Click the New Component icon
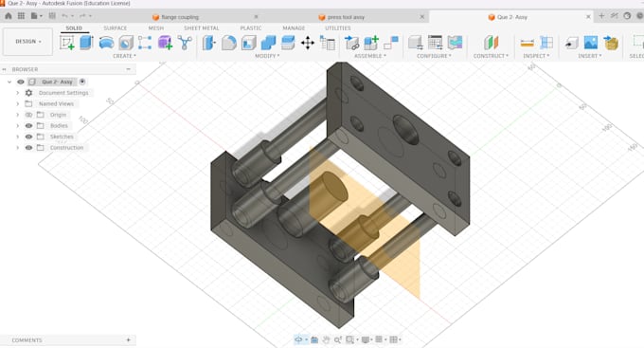 click(x=371, y=43)
